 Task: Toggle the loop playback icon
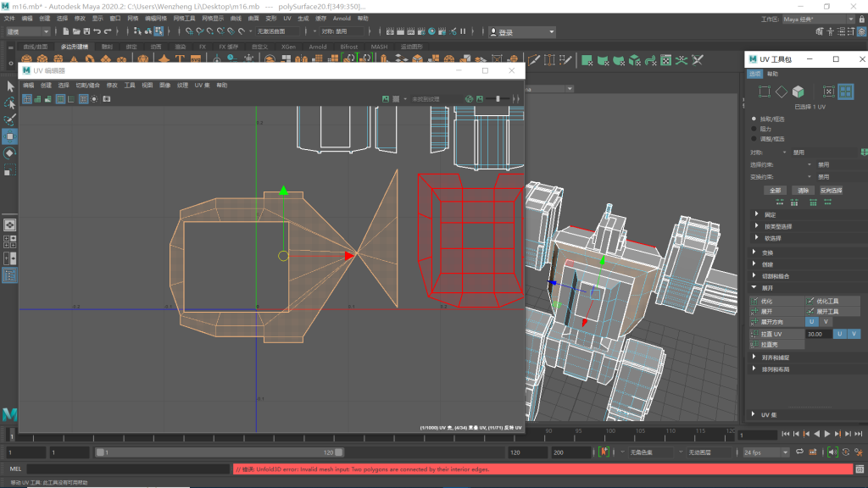pyautogui.click(x=800, y=452)
